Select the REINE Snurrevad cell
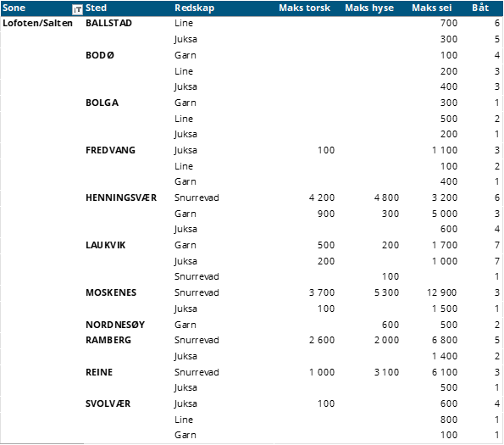The height and width of the screenshot is (445, 504). [x=197, y=372]
